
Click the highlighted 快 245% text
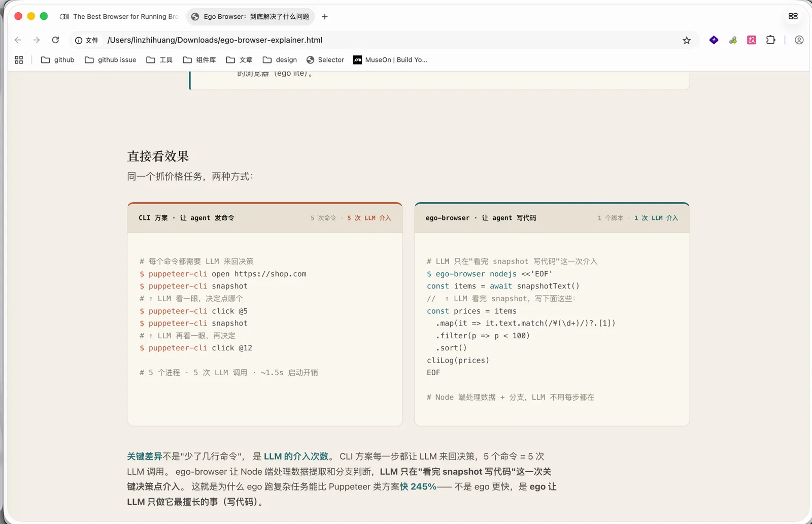418,487
